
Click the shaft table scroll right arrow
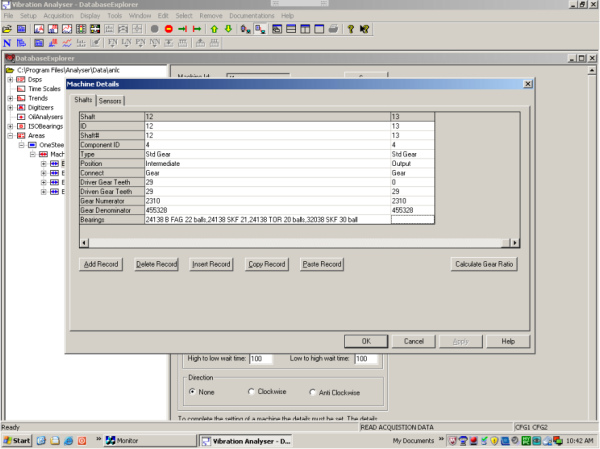click(x=515, y=243)
